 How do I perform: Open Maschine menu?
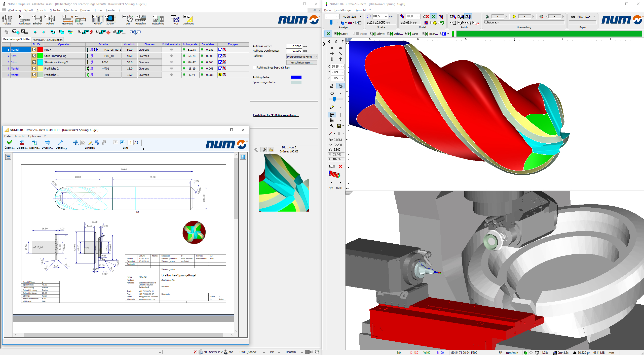coord(70,10)
